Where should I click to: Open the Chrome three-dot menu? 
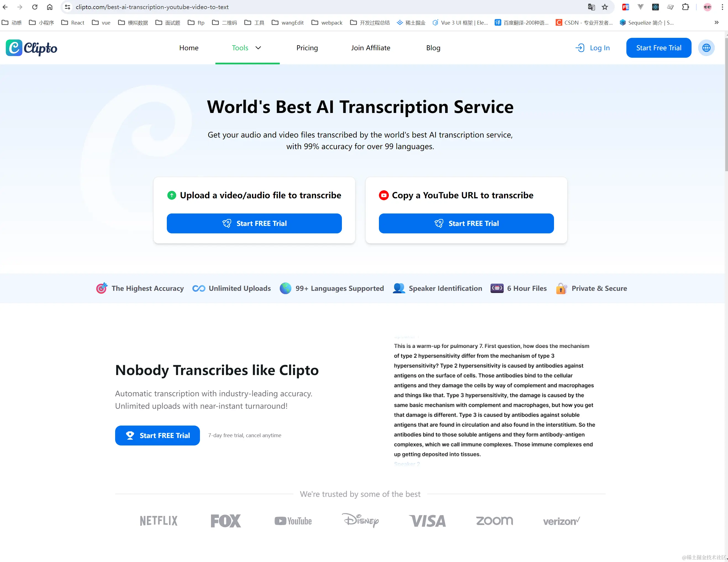tap(722, 7)
